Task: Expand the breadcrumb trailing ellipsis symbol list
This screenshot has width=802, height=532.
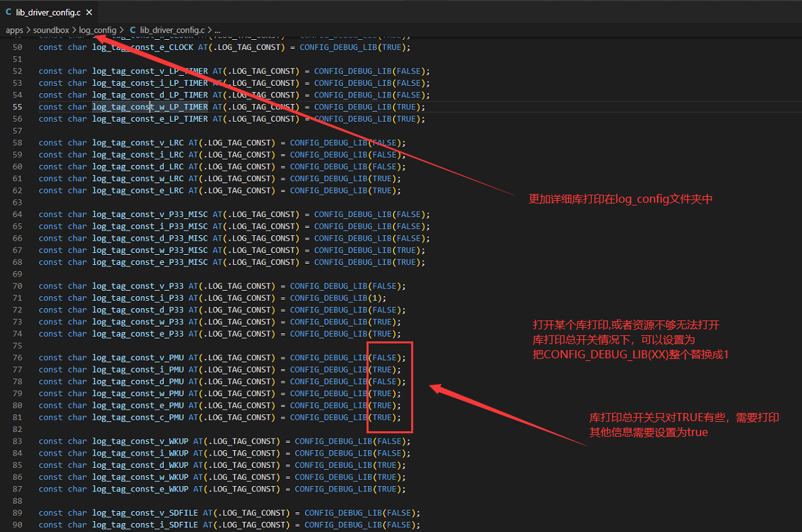Action: pos(217,30)
